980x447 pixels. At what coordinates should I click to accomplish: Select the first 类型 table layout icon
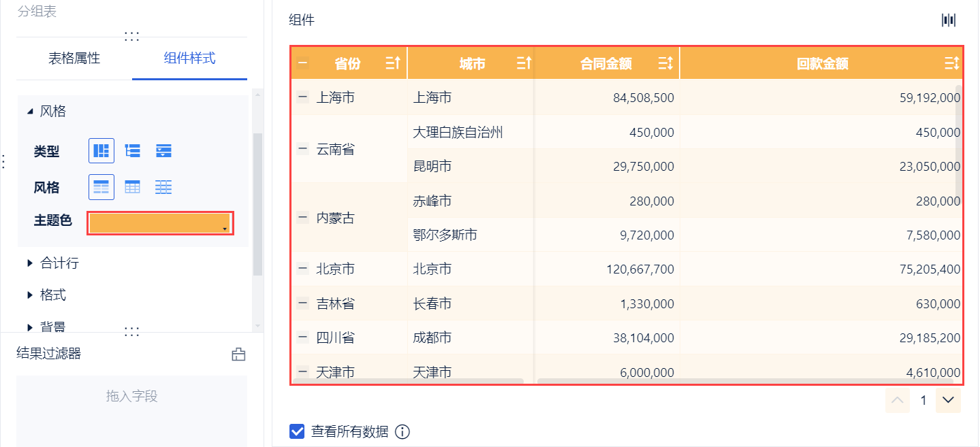coord(101,151)
